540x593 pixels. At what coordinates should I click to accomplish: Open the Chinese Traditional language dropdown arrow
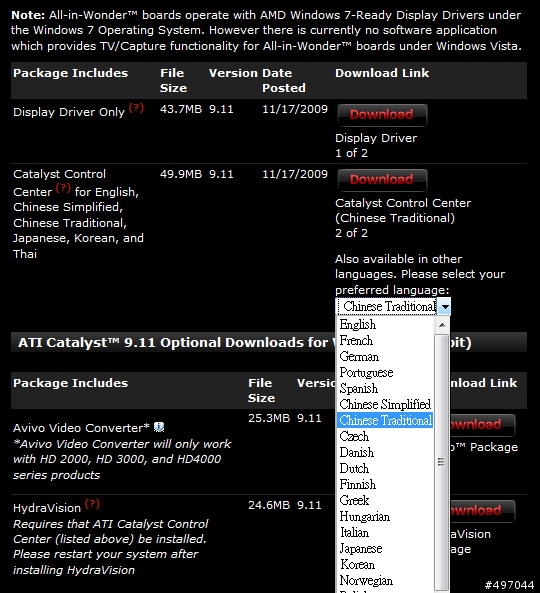444,306
